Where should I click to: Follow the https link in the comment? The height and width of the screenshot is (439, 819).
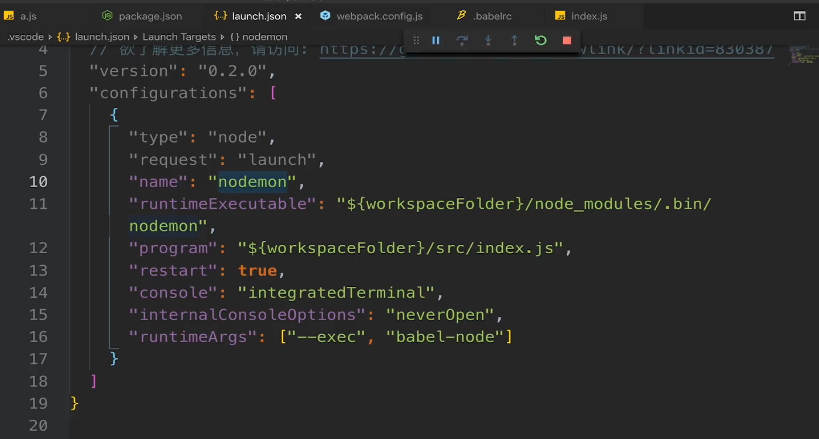tap(546, 50)
